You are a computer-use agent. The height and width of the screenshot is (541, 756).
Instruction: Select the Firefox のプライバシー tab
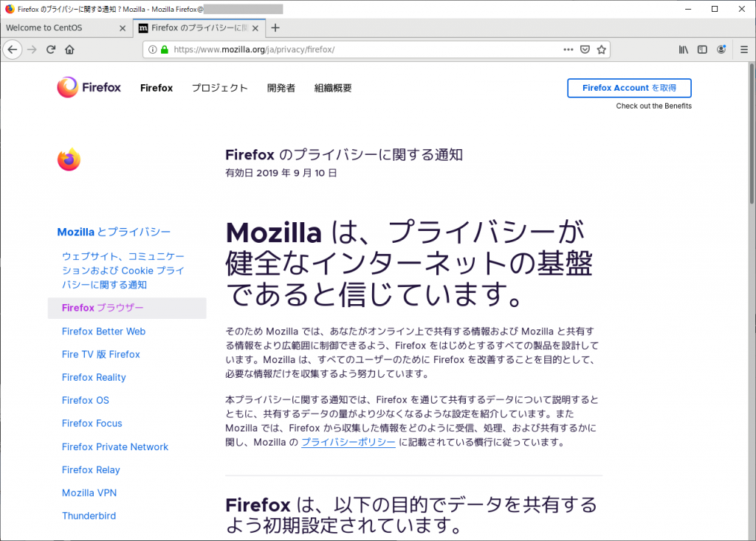click(199, 28)
